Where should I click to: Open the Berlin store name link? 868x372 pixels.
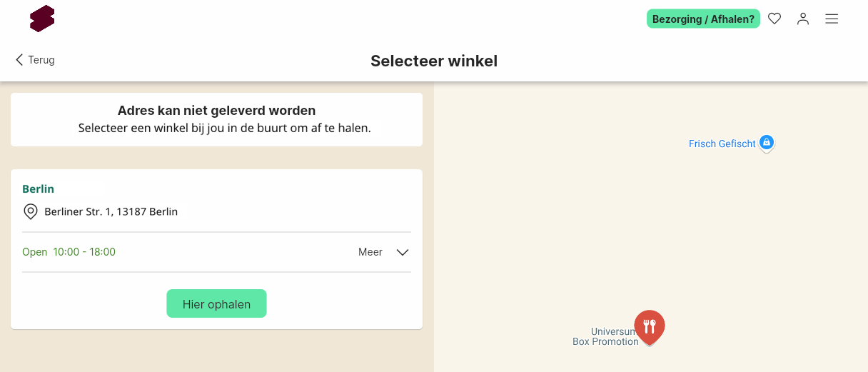38,188
